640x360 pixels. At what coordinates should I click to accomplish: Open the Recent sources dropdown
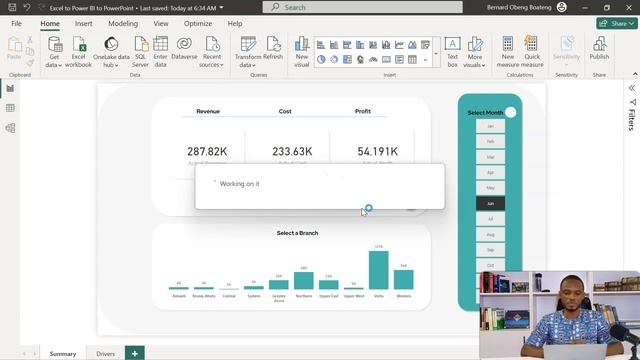(x=211, y=61)
